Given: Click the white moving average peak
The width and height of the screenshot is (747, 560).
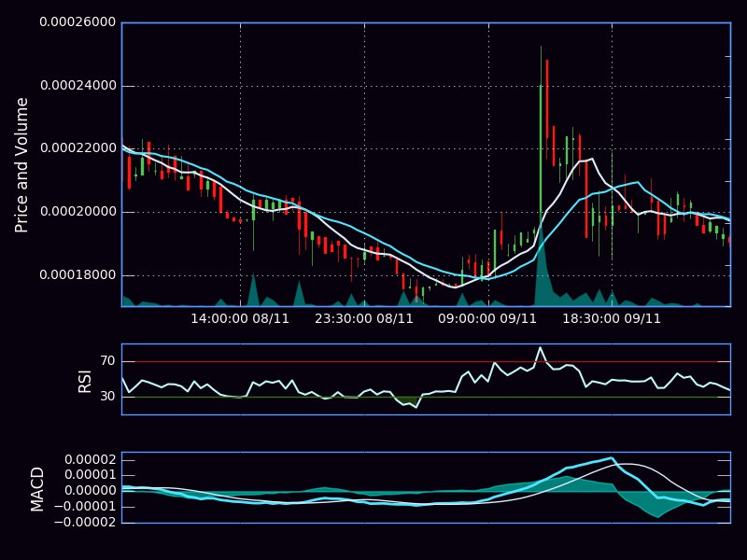Looking at the screenshot, I should click(x=592, y=159).
